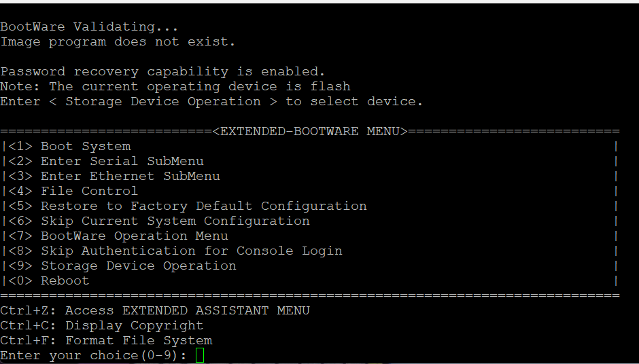Click Skip Authentication for Console Login
639x364 pixels.
(191, 251)
